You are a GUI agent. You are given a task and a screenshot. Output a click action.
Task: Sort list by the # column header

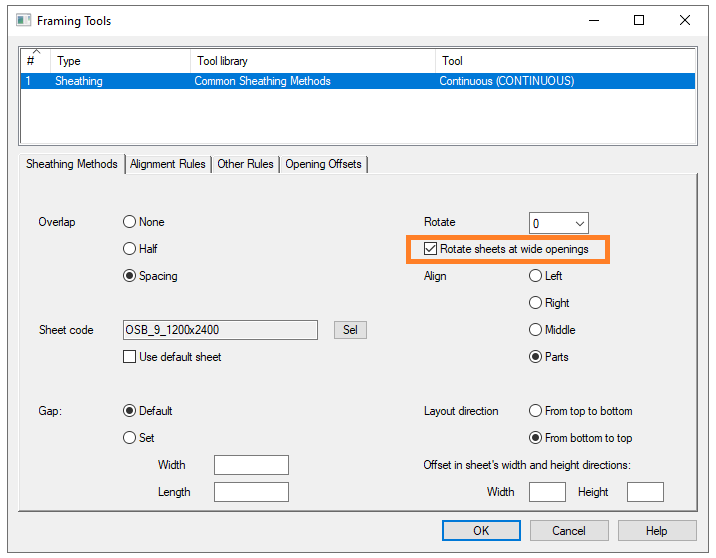click(34, 61)
